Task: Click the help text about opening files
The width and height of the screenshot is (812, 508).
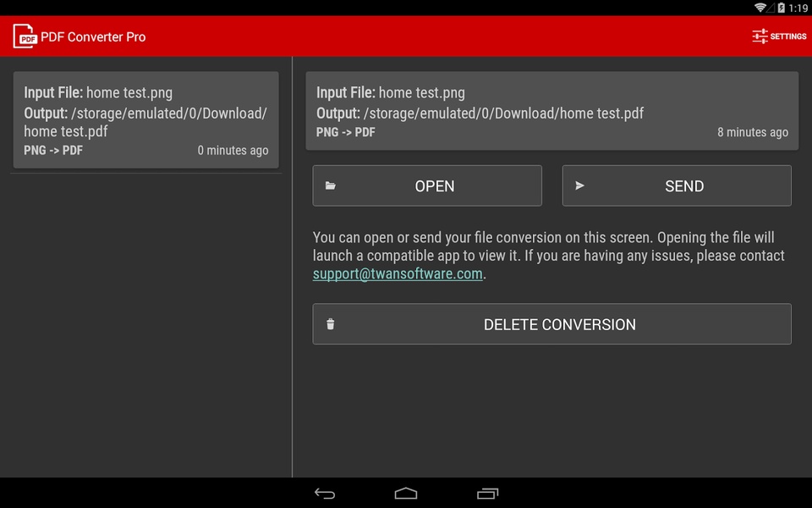Action: click(x=548, y=256)
